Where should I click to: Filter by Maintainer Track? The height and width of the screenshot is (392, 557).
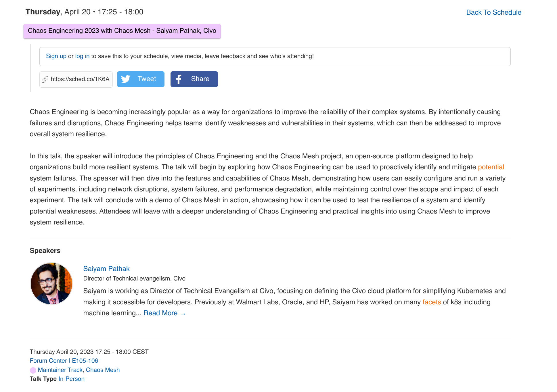(x=60, y=370)
